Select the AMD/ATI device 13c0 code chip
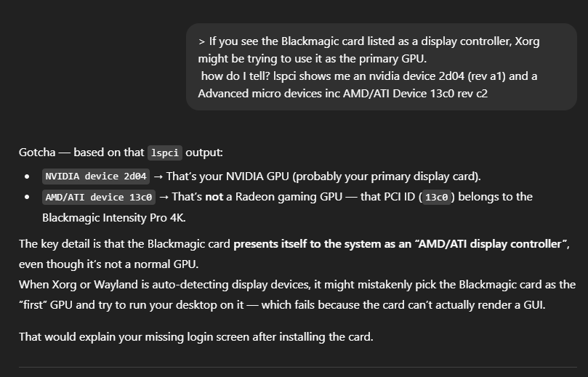The height and width of the screenshot is (377, 588). (x=99, y=197)
